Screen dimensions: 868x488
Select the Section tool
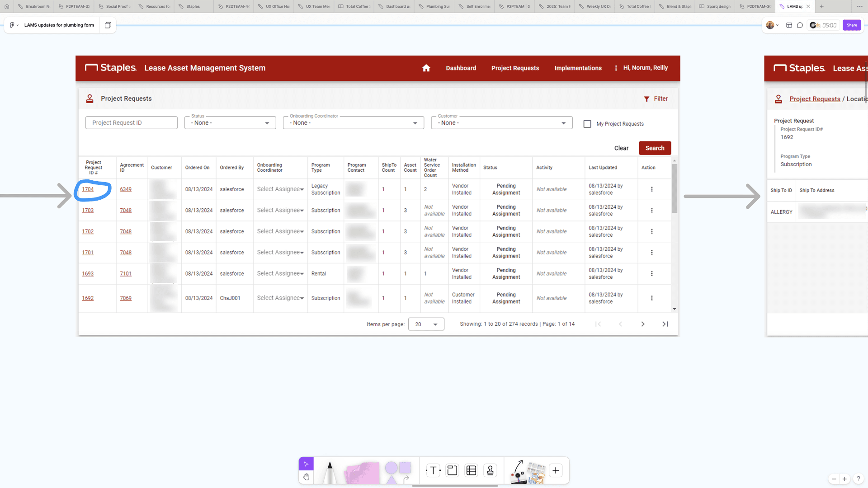[x=452, y=470]
